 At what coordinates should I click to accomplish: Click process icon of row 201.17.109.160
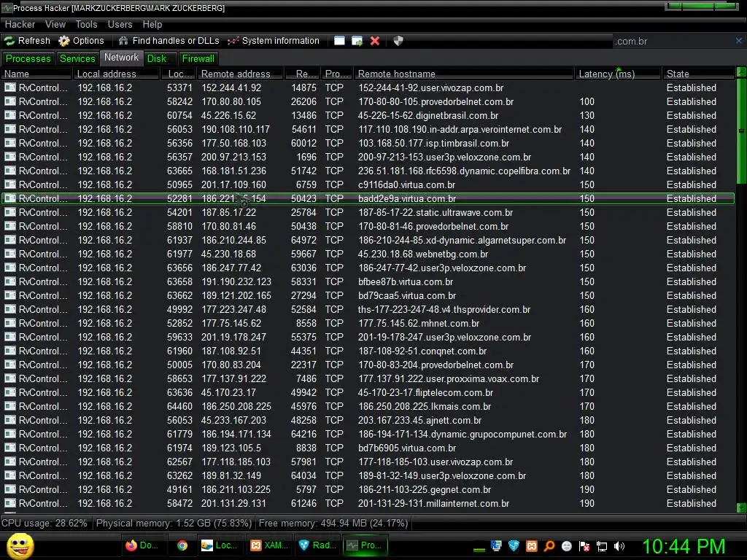coord(10,184)
